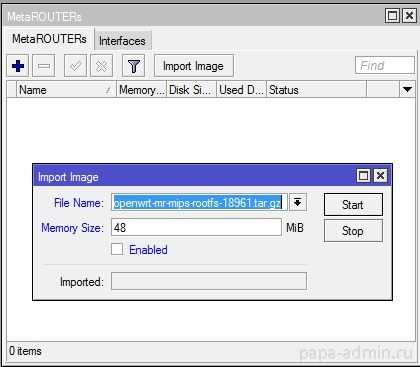Screen dimensions: 420x367
Task: Remove selected item with minus icon
Action: point(44,66)
